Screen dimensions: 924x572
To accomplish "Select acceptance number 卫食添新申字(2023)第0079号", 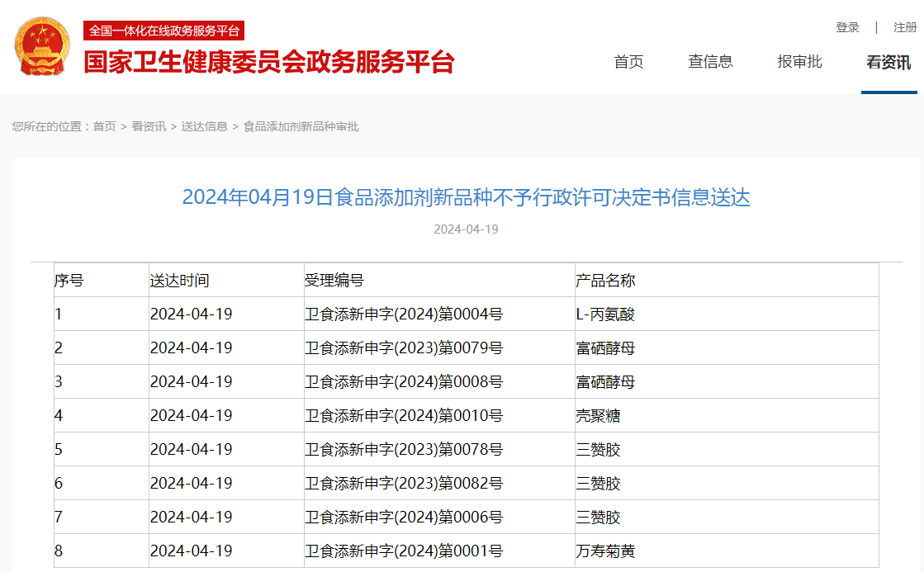I will 403,347.
